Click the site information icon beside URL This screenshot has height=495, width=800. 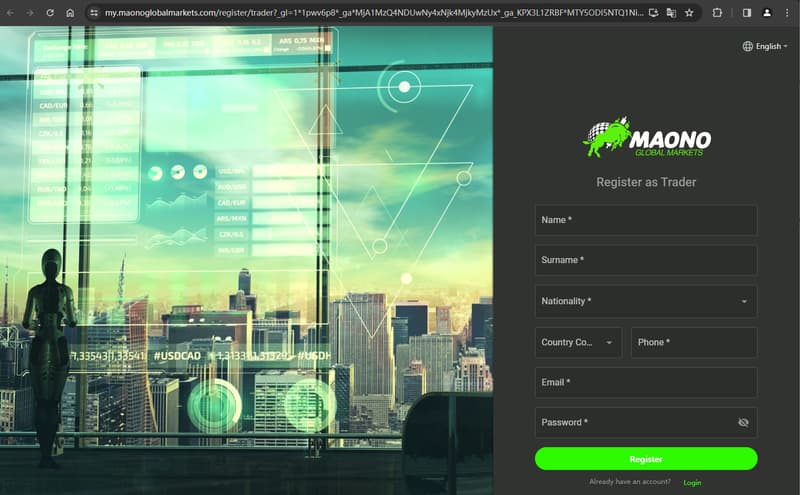93,13
